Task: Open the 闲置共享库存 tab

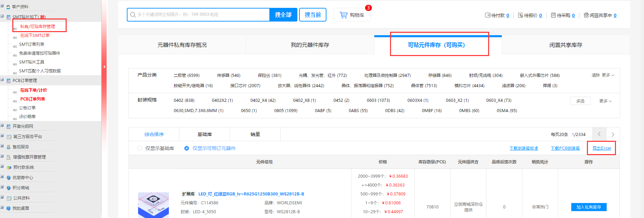Action: click(566, 45)
